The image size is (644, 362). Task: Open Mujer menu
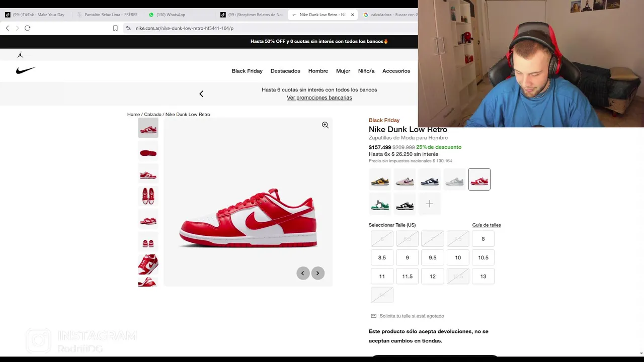343,71
